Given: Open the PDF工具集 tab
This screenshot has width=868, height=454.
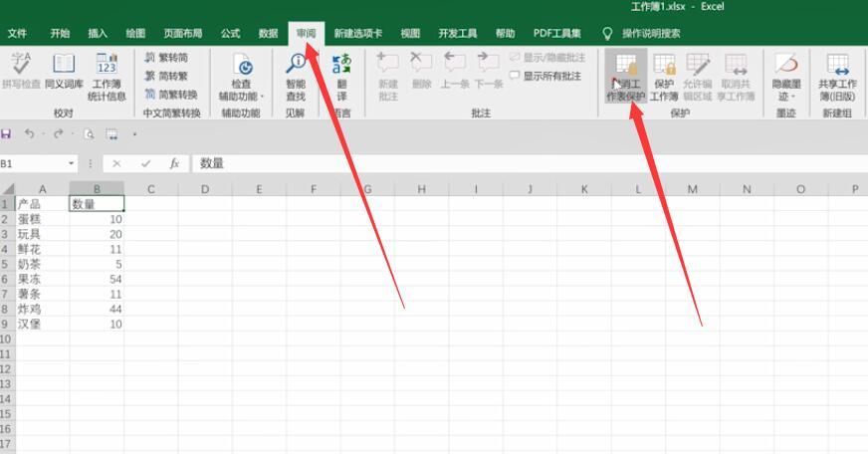Looking at the screenshot, I should coord(556,33).
